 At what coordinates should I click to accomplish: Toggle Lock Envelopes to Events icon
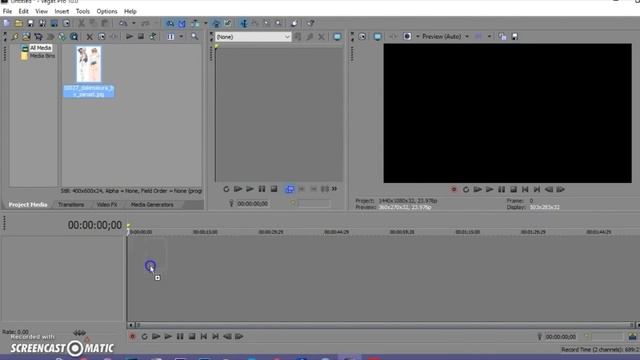coord(216,23)
